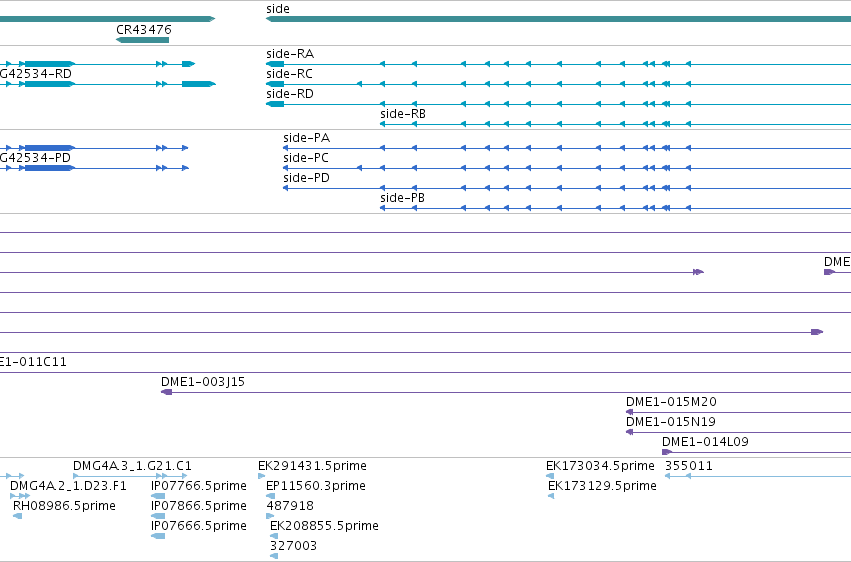Image resolution: width=851 pixels, height=562 pixels.
Task: Select the side-PA protein label
Action: point(307,138)
